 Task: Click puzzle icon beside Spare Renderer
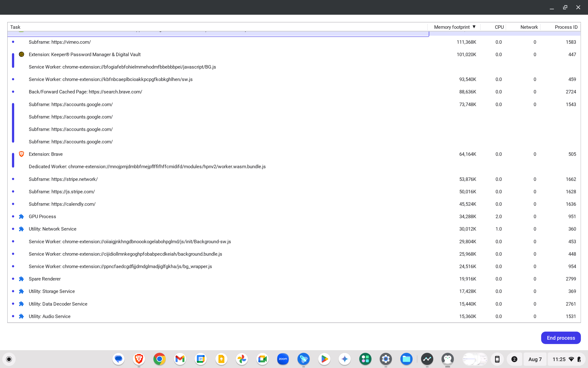pos(21,279)
